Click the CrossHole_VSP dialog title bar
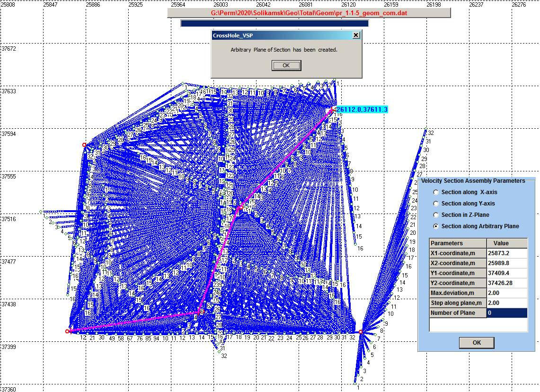This screenshot has height=392, width=540. coord(279,35)
